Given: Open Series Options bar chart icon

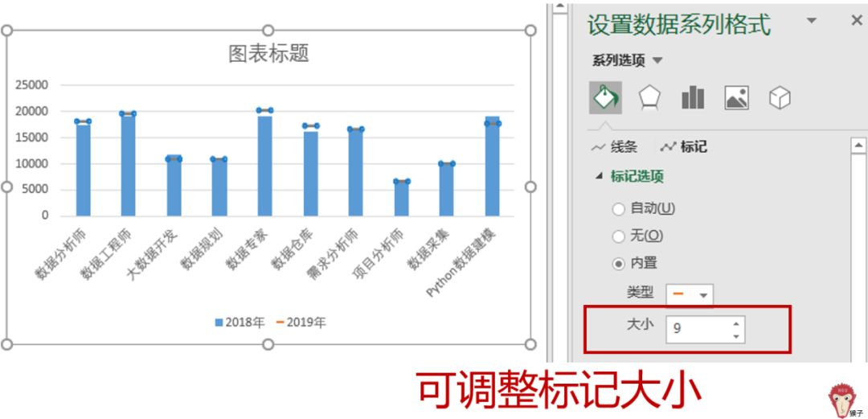Looking at the screenshot, I should [693, 98].
